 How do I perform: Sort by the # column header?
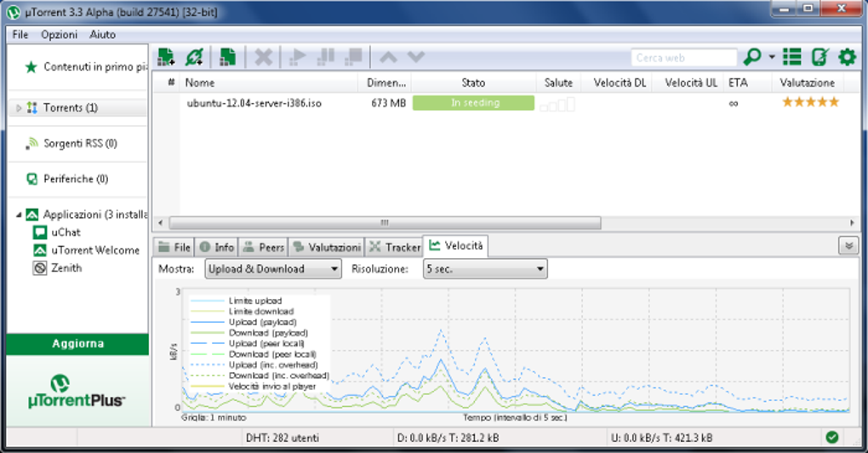(171, 83)
